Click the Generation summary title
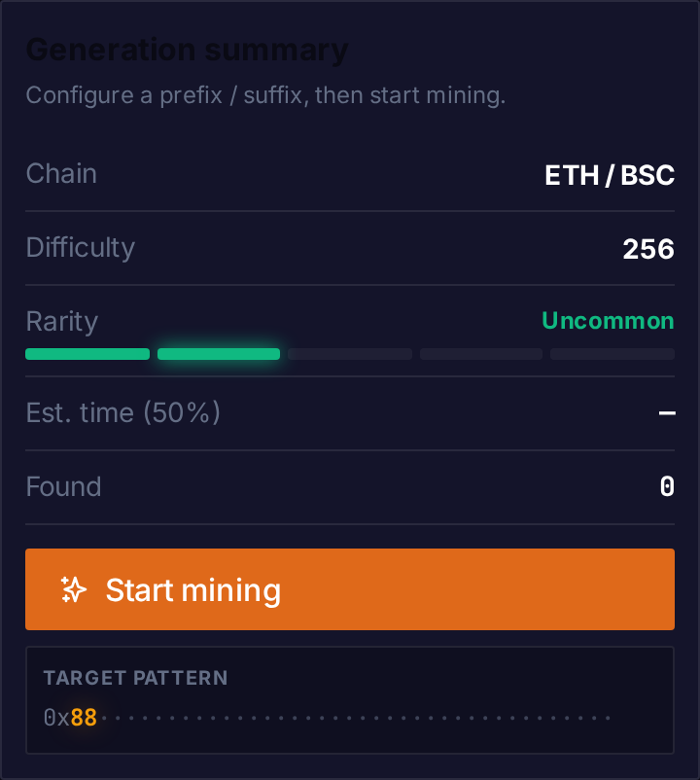Viewport: 700px width, 780px height. (x=187, y=51)
